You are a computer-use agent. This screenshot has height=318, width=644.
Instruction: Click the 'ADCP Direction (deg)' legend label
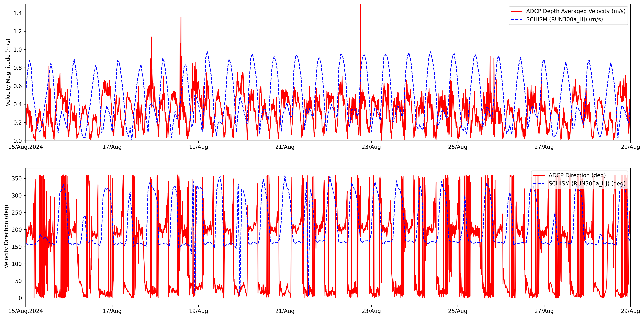click(x=577, y=175)
